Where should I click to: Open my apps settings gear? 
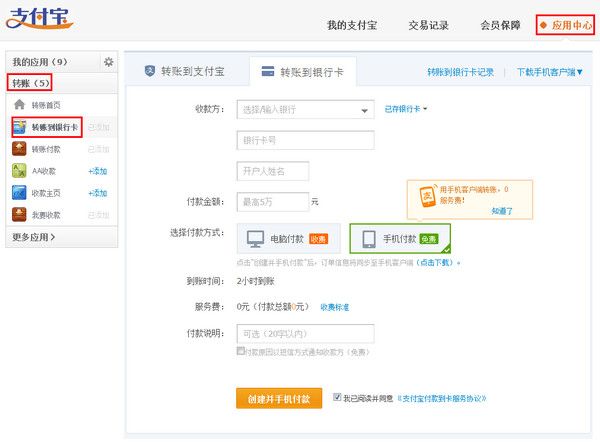pos(109,62)
